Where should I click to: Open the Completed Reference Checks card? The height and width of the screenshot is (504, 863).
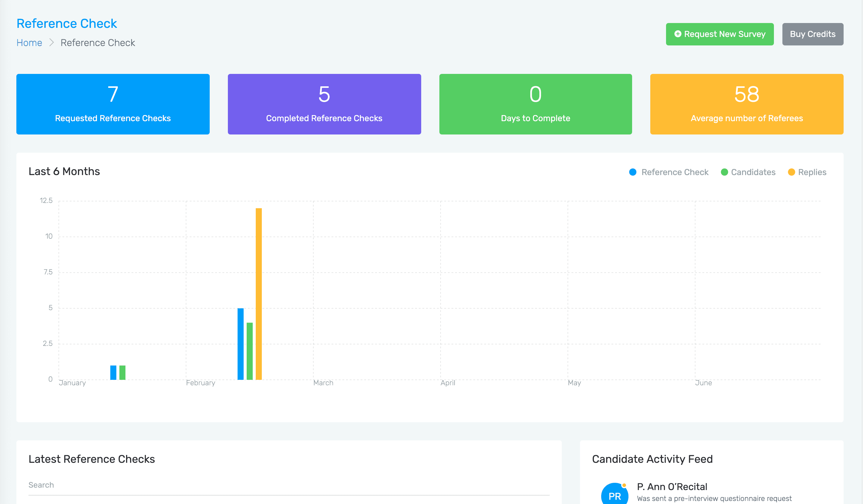324,104
